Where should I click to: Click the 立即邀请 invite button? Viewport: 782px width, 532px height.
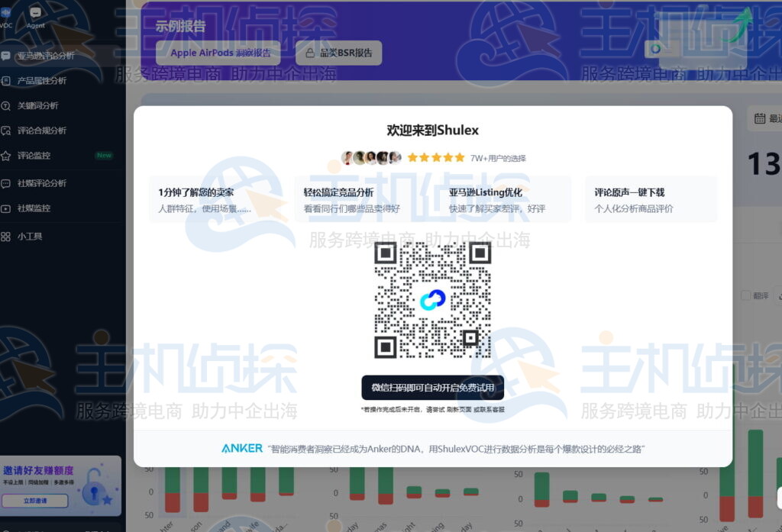[36, 500]
